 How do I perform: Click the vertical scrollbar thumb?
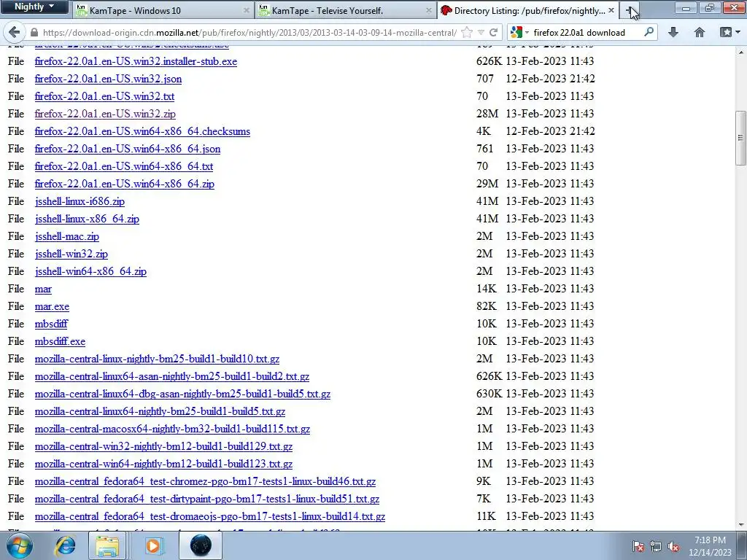pyautogui.click(x=740, y=138)
